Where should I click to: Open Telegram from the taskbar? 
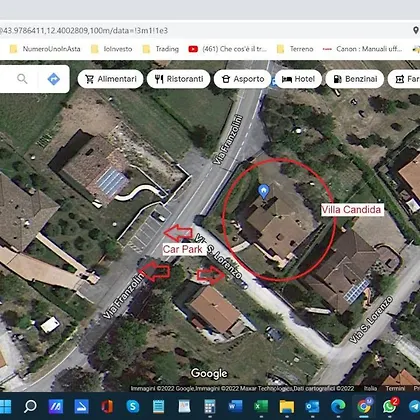coord(415,407)
